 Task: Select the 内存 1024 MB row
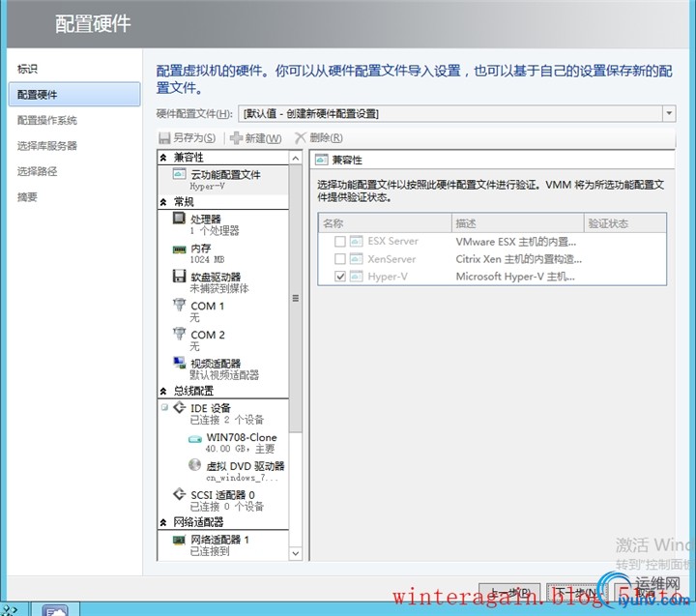pos(223,253)
